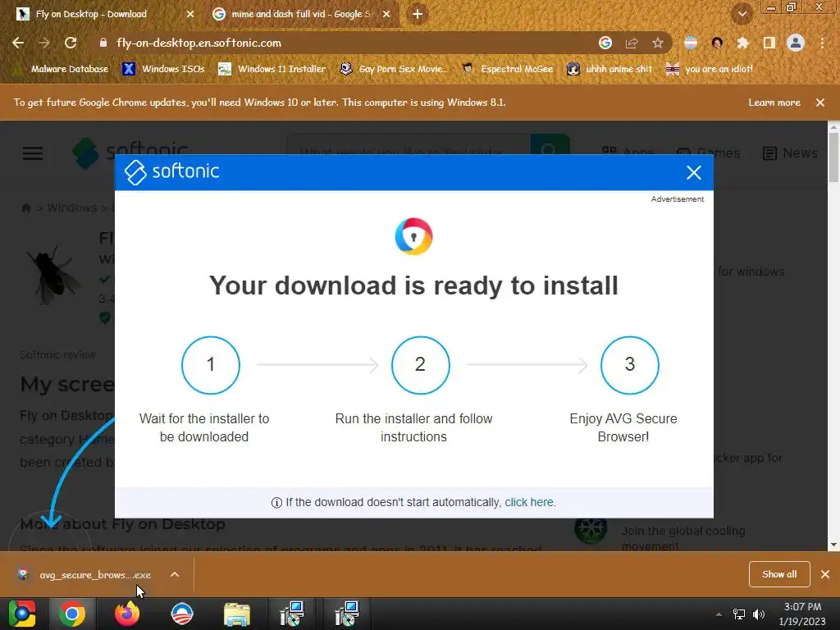
Task: Open you are an idiot! bookmark
Action: [x=710, y=69]
